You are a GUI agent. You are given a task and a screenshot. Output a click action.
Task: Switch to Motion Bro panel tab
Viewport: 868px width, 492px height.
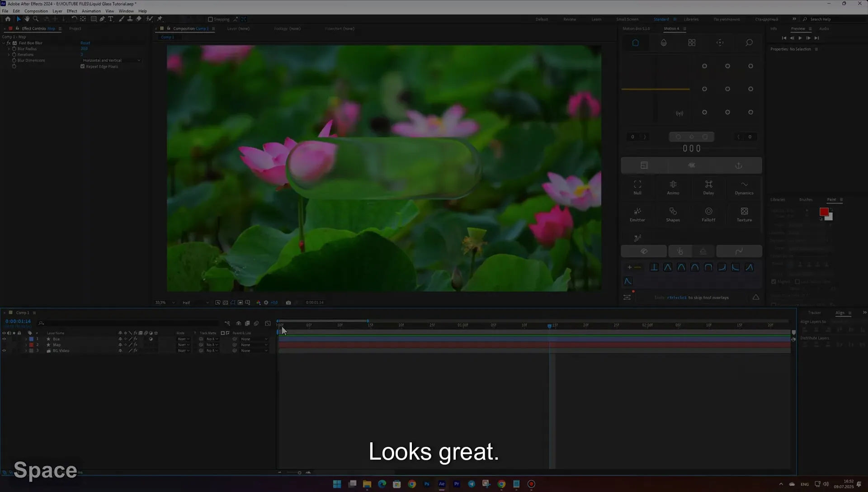636,28
